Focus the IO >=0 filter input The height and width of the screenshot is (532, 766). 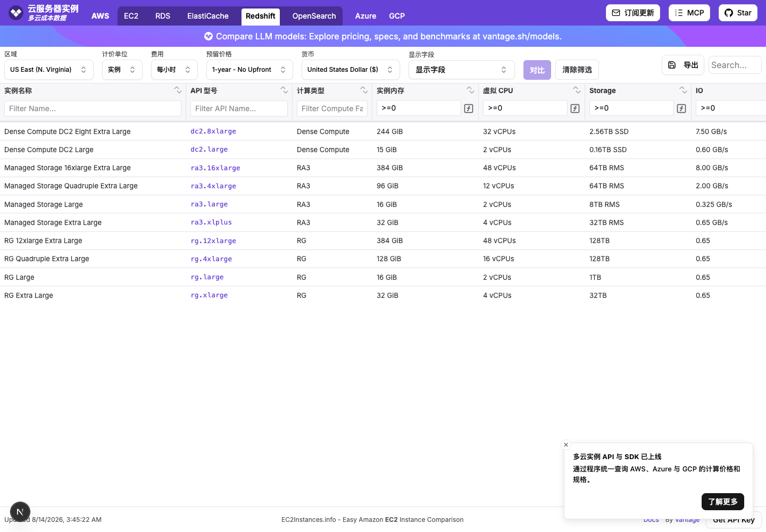[x=731, y=108]
